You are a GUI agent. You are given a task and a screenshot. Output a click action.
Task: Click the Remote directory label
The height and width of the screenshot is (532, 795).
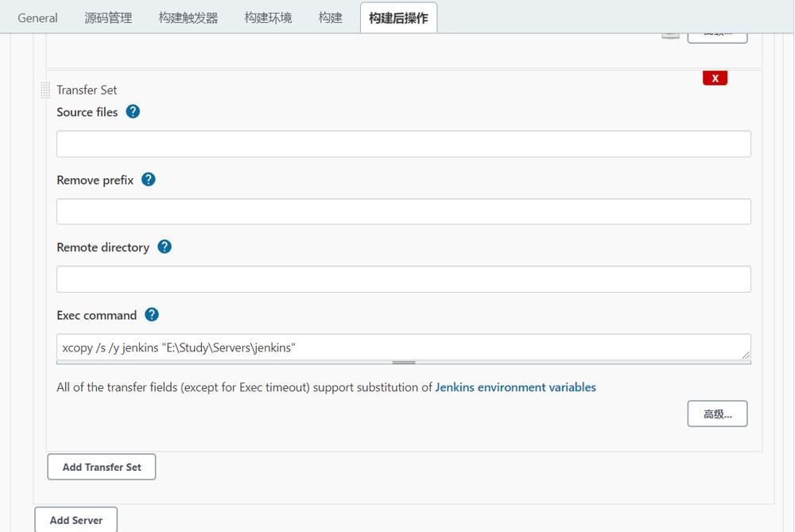coord(103,247)
